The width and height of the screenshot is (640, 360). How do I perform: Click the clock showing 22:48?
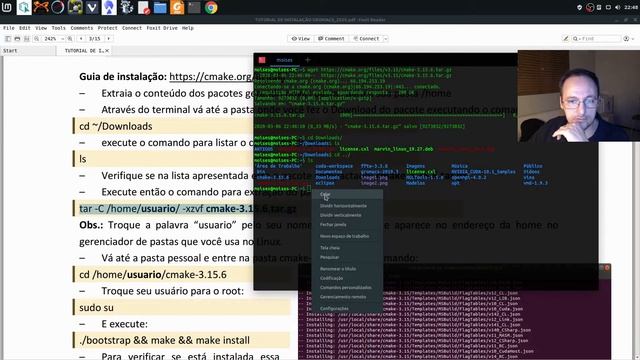[631, 7]
